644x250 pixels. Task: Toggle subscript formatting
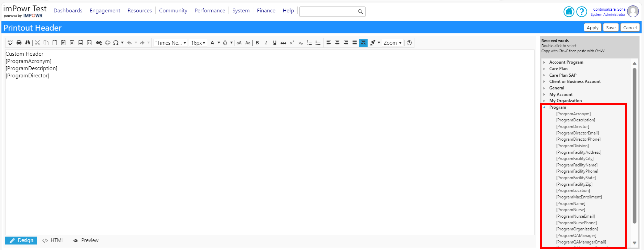tap(300, 43)
